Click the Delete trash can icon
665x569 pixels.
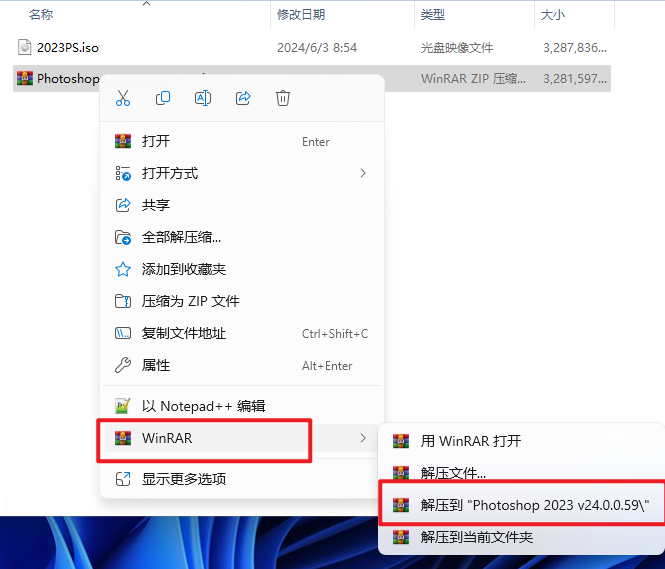click(283, 98)
